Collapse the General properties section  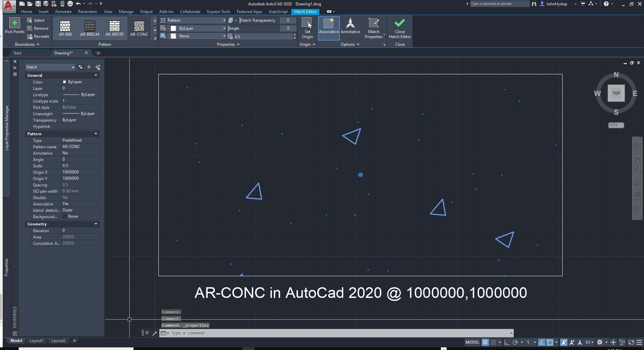tap(96, 75)
